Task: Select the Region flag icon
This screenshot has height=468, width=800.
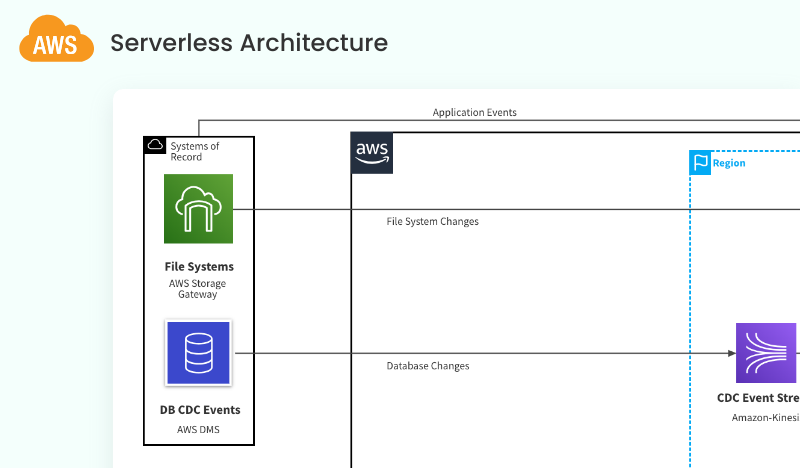Action: click(700, 162)
